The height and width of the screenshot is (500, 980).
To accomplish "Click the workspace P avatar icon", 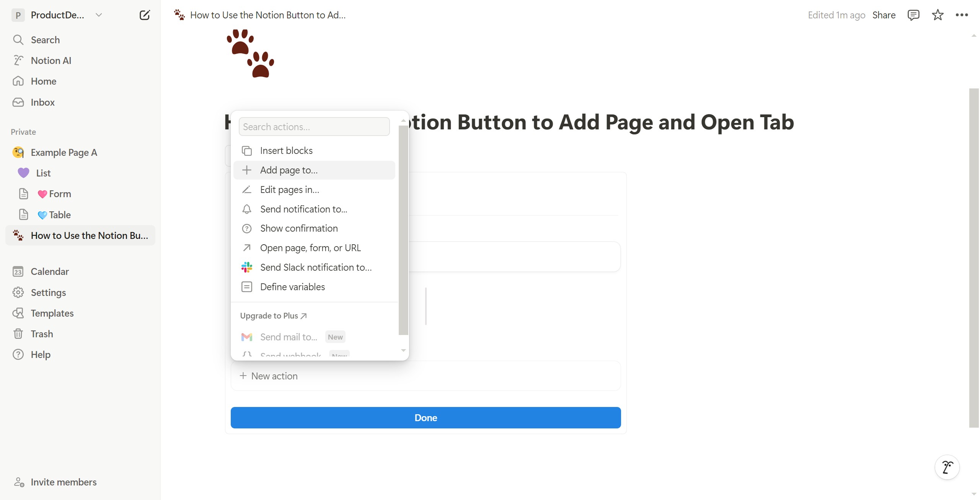I will click(x=18, y=15).
